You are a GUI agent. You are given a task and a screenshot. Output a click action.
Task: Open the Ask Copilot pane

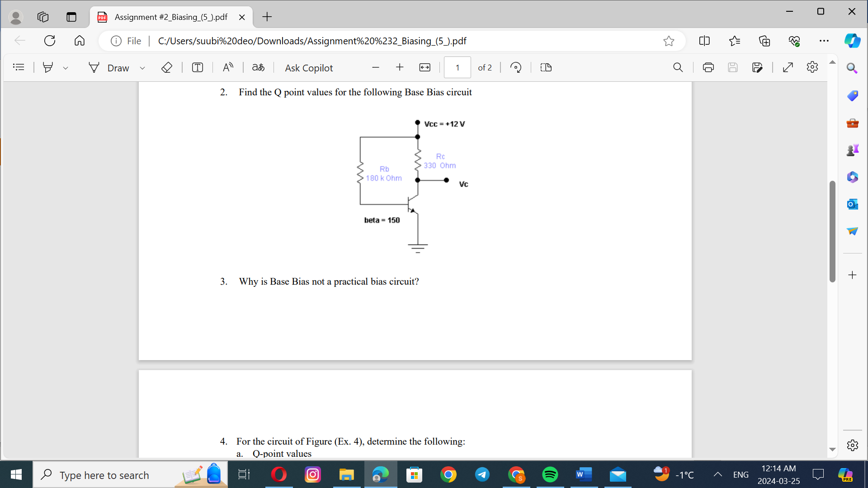click(x=309, y=68)
